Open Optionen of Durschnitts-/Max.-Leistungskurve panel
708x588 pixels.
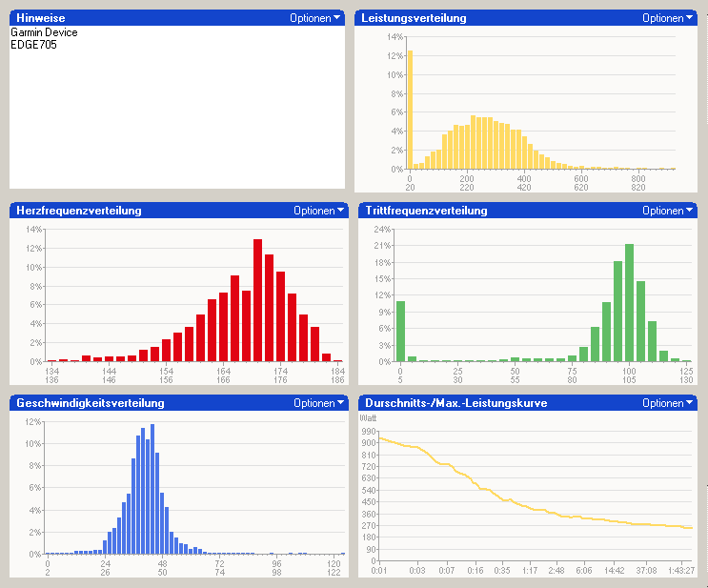(x=667, y=403)
